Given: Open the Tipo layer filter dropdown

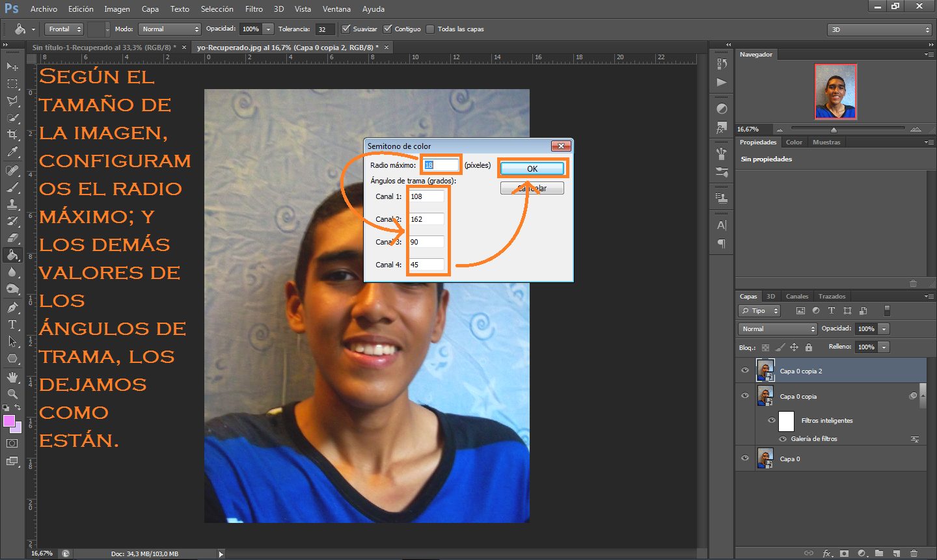Looking at the screenshot, I should pos(759,311).
